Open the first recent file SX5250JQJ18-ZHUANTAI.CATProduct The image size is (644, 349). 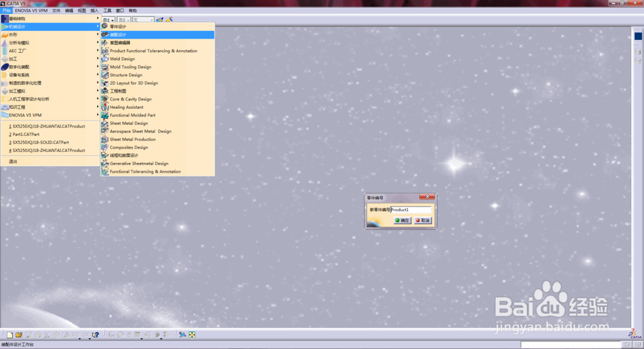(x=50, y=126)
